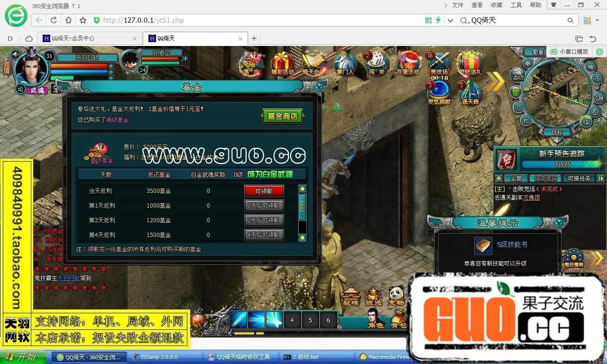Click the 市 market button on minimap
Viewport: 607px width, 364px height.
pyautogui.click(x=597, y=78)
